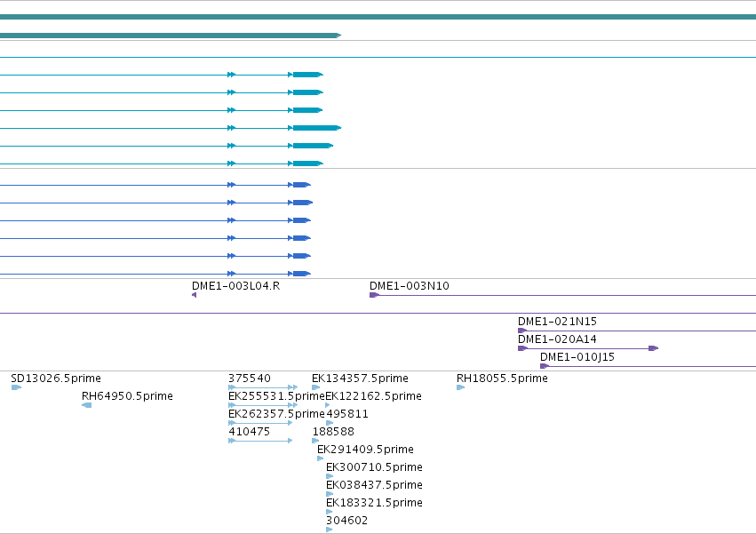Click the cyan transcript with the longest final exon
Screen dimensions: 756x534
(171, 128)
